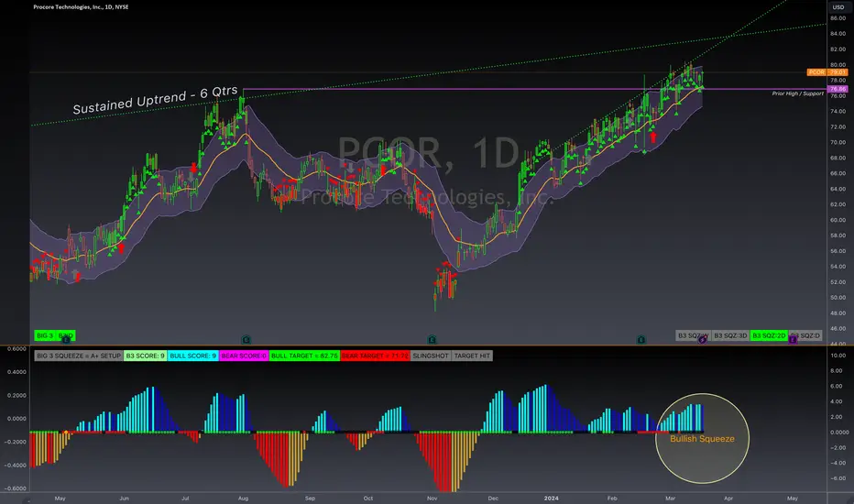854x504 pixels.
Task: Select the Prior High / Support label
Action: pos(797,93)
